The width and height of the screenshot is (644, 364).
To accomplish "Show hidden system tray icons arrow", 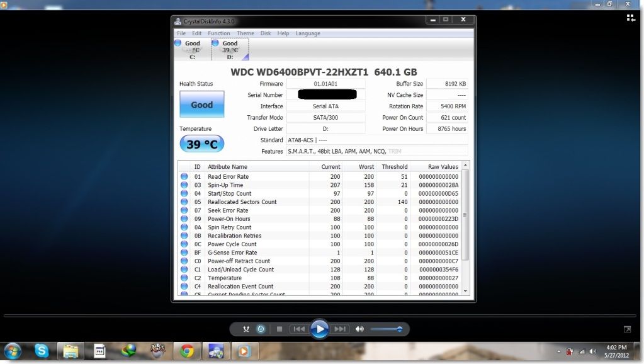I will pyautogui.click(x=558, y=351).
